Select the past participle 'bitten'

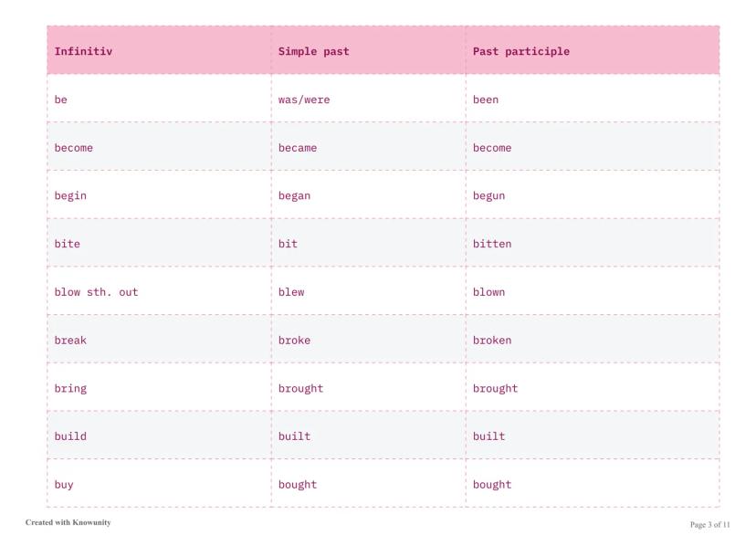point(492,244)
